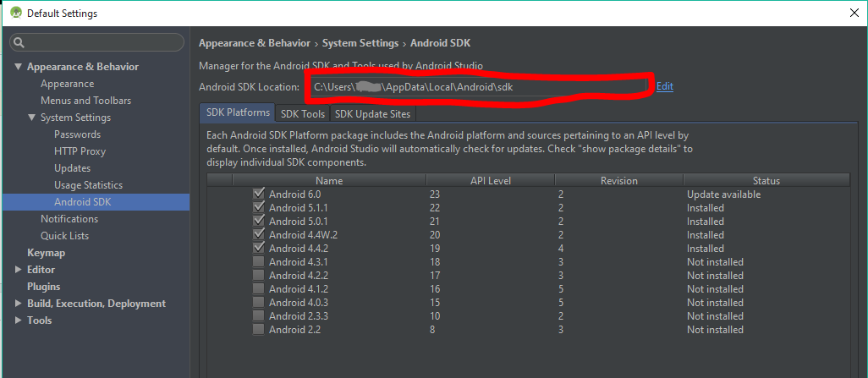
Task: Click the Appearance & Behavior breadcrumb
Action: (255, 43)
